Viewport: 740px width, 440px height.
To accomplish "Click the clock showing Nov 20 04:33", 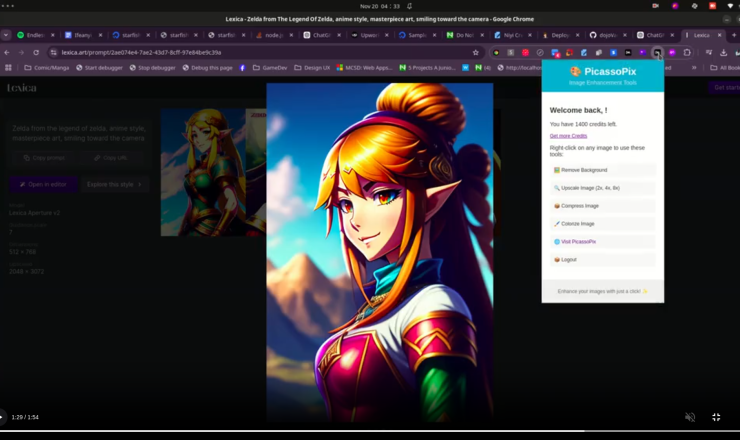I will point(379,6).
